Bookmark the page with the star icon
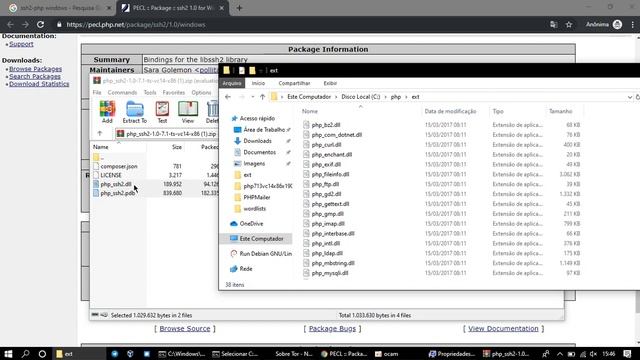The image size is (640, 360). click(569, 24)
